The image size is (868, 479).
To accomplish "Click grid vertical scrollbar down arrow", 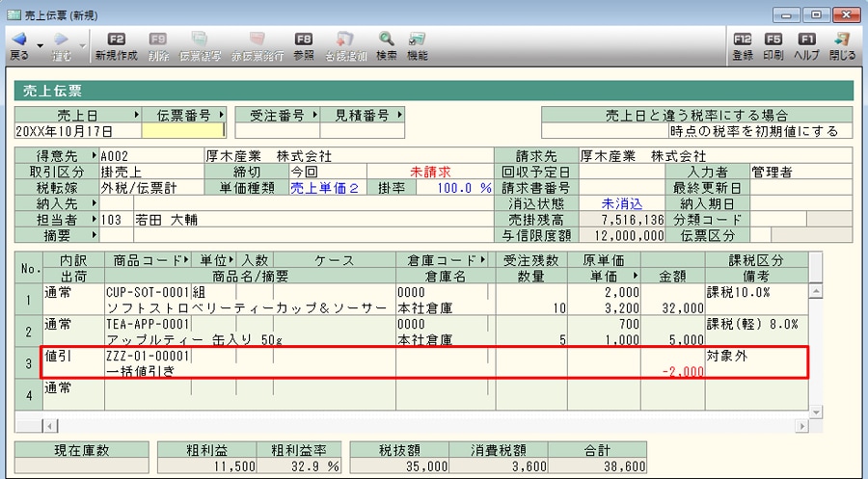I will [x=816, y=412].
